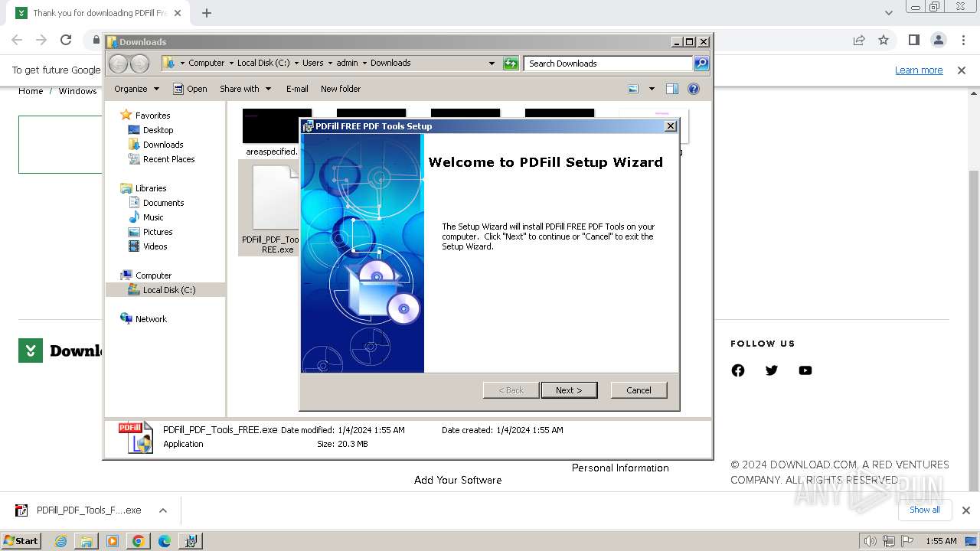Bookmark this page star icon
Viewport: 980px width, 551px height.
[884, 40]
